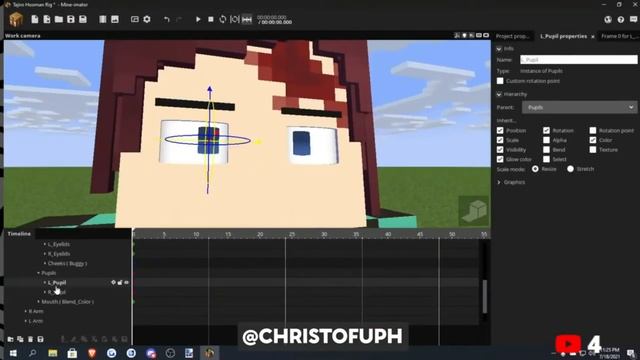Duplicate the selected timeline with bottom icon
This screenshot has height=360, width=640.
coord(20,339)
